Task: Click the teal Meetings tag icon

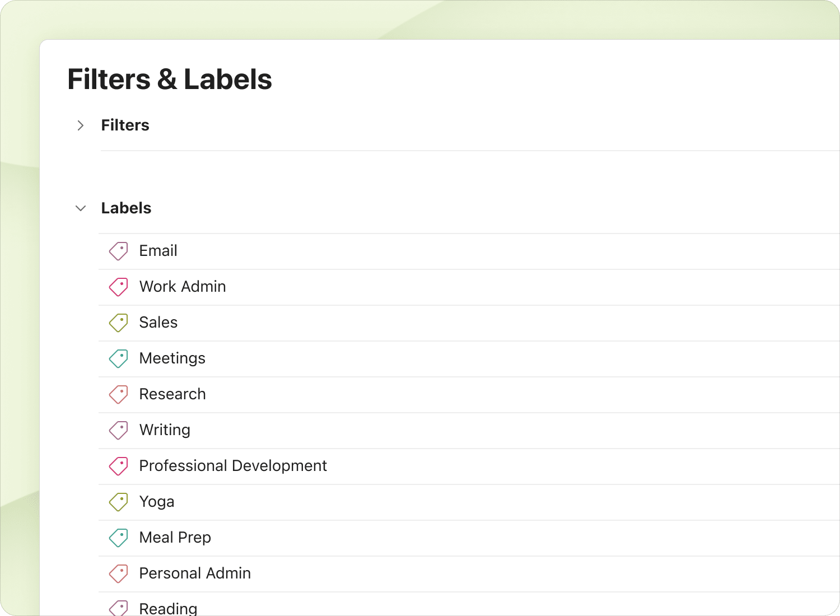Action: tap(119, 358)
